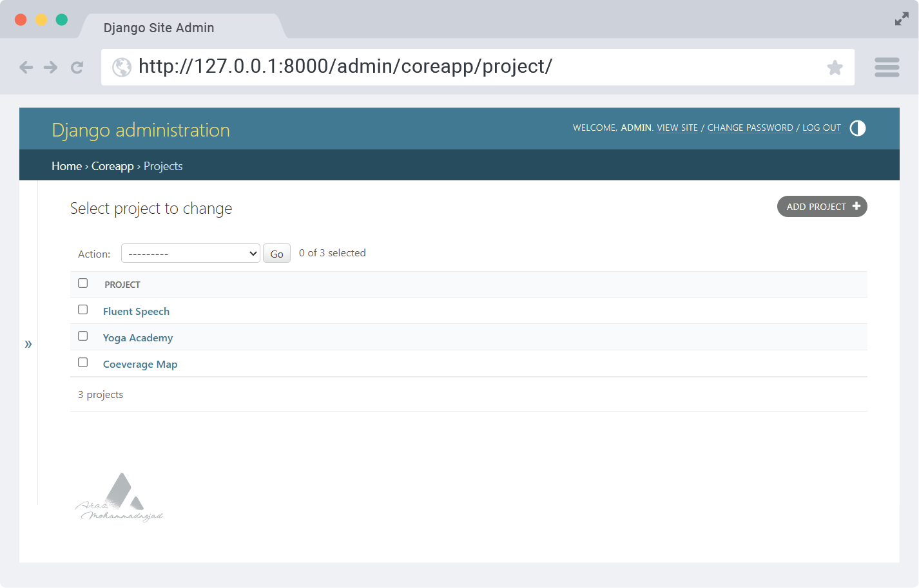Tick the Coeverage Map row checkbox

(x=83, y=363)
